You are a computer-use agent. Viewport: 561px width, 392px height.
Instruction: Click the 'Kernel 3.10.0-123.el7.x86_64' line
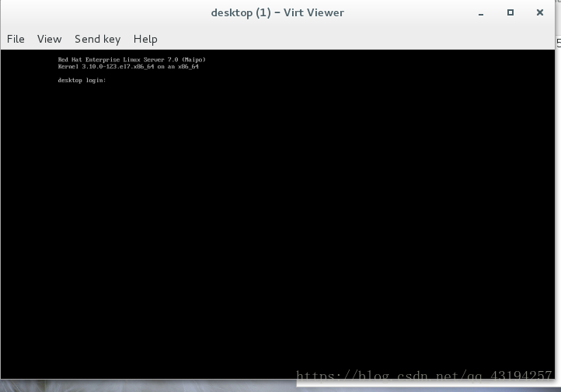128,67
